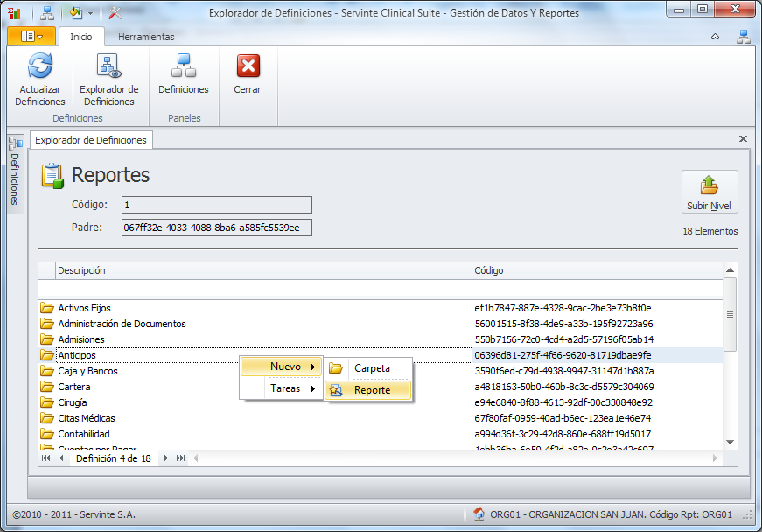Go to the first definition record

click(x=45, y=458)
